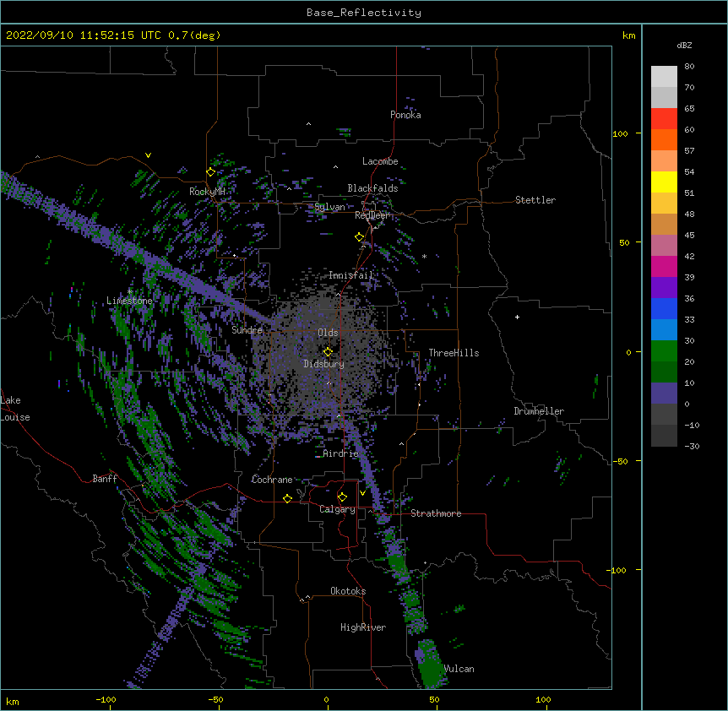The height and width of the screenshot is (711, 728).
Task: Click the Okotoks town label
Action: click(348, 591)
